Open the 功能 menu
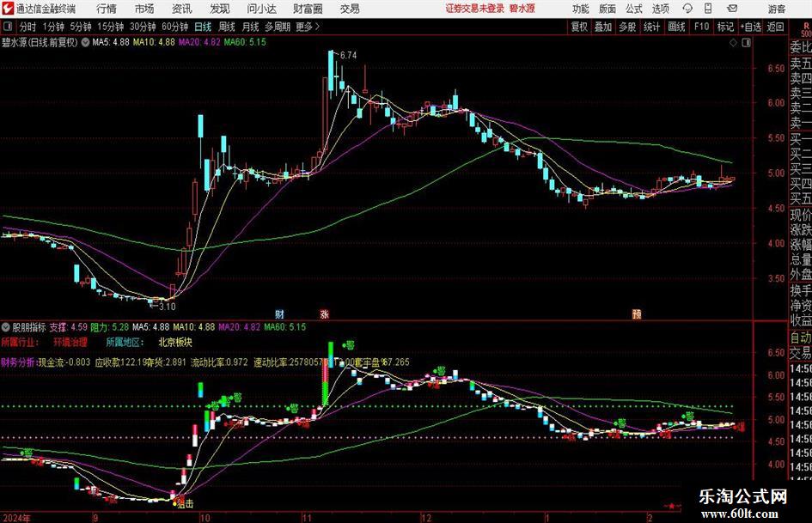Viewport: 812px width, 523px height. 581,9
